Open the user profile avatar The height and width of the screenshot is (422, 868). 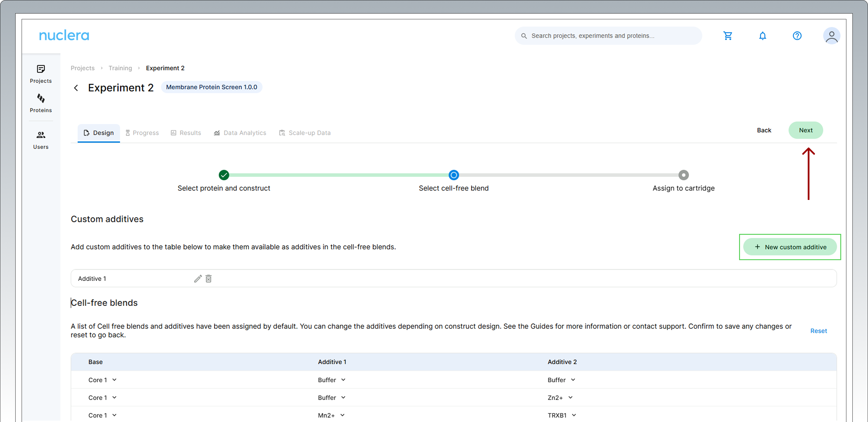coord(831,36)
